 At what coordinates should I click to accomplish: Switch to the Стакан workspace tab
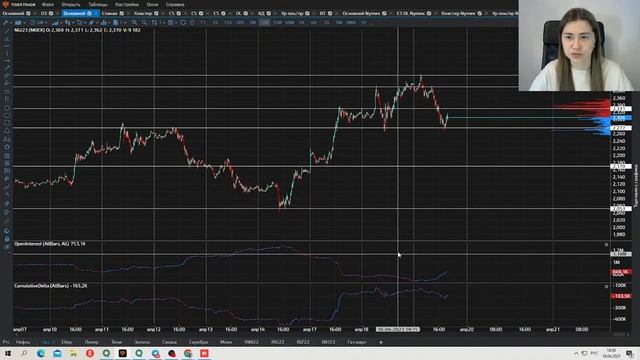click(x=109, y=13)
